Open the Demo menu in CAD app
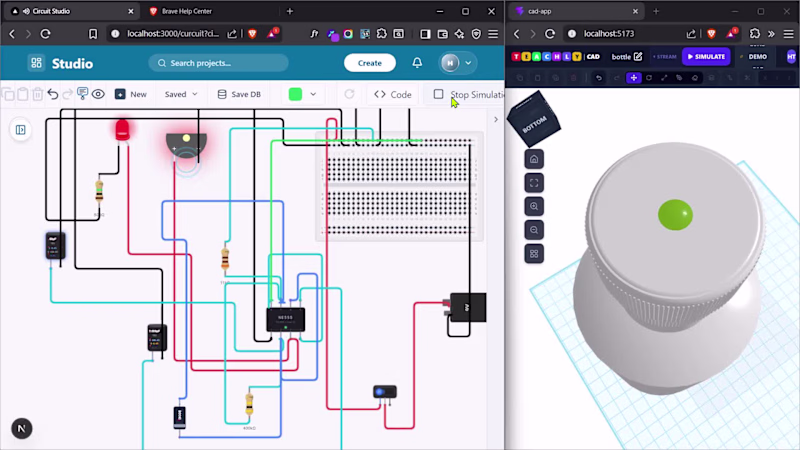 tap(758, 57)
